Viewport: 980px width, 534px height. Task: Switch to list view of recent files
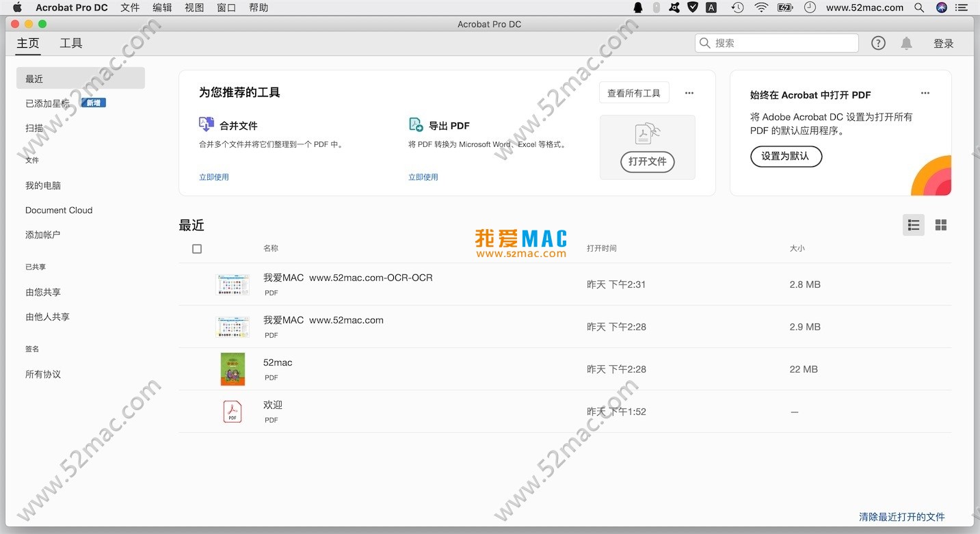pyautogui.click(x=914, y=225)
